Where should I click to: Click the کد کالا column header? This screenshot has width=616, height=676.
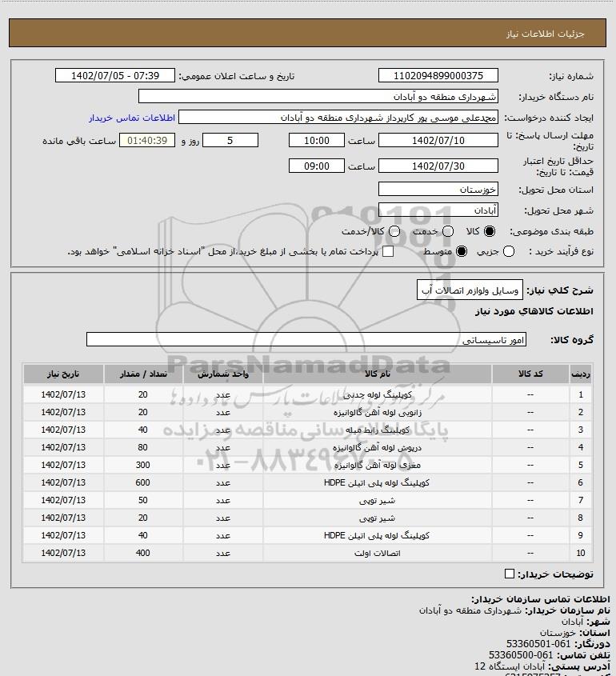530,374
